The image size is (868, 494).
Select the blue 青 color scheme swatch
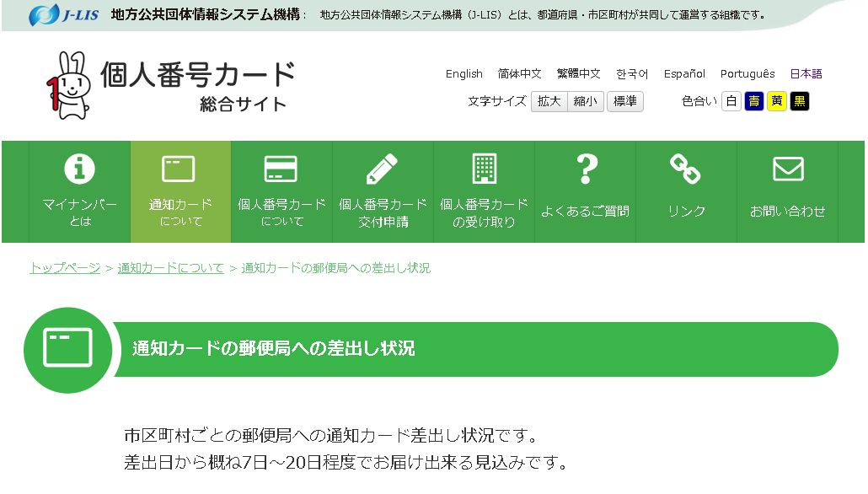(x=754, y=101)
